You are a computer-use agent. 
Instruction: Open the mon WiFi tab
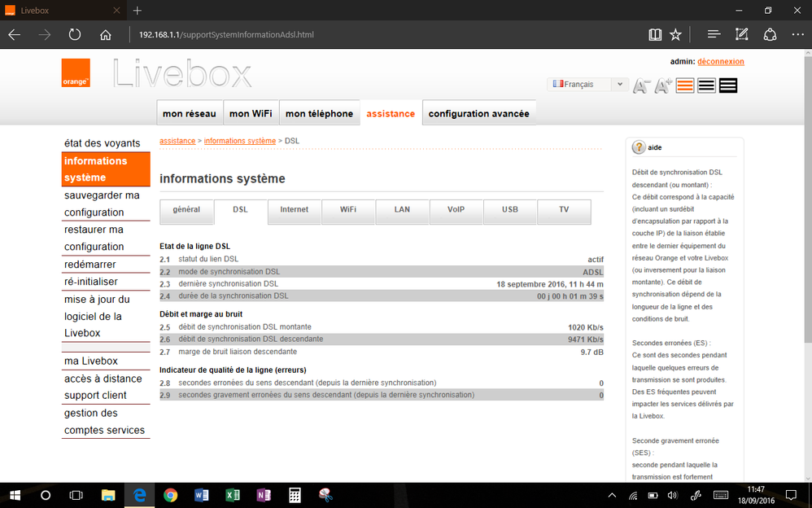tap(251, 113)
